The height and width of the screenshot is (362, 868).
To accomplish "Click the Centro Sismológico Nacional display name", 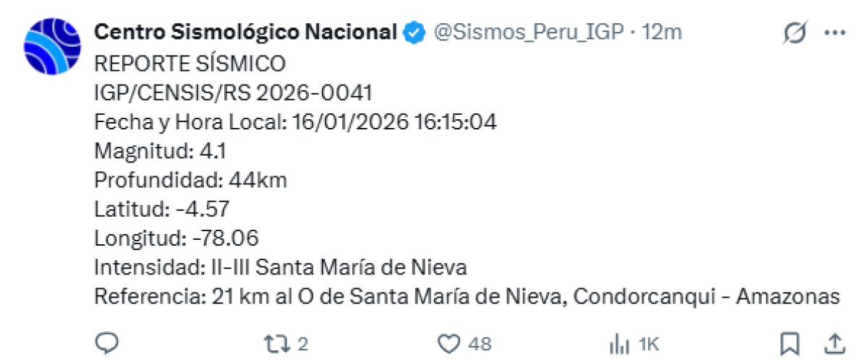I will [x=246, y=33].
